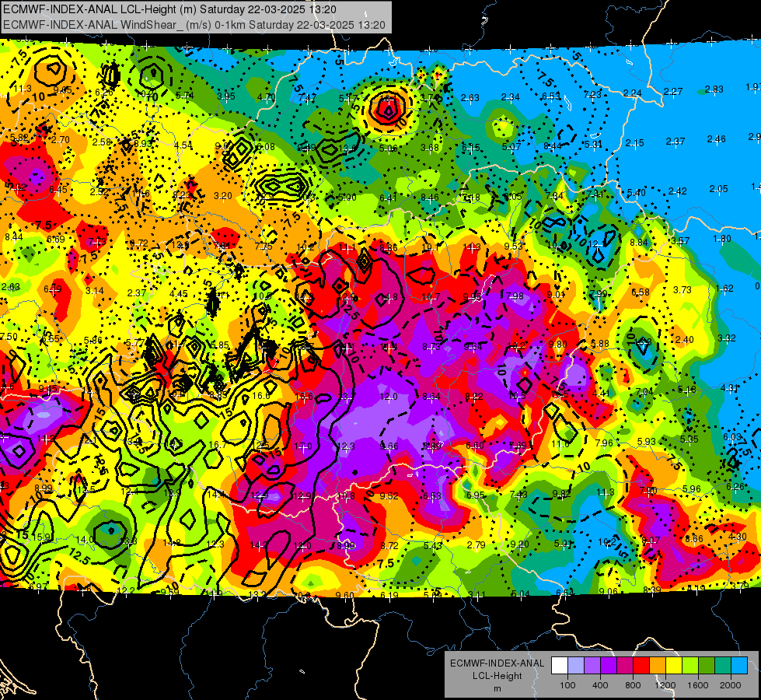Click the pale lavender legend swatch
Screen dimensions: 761x700
(576, 666)
